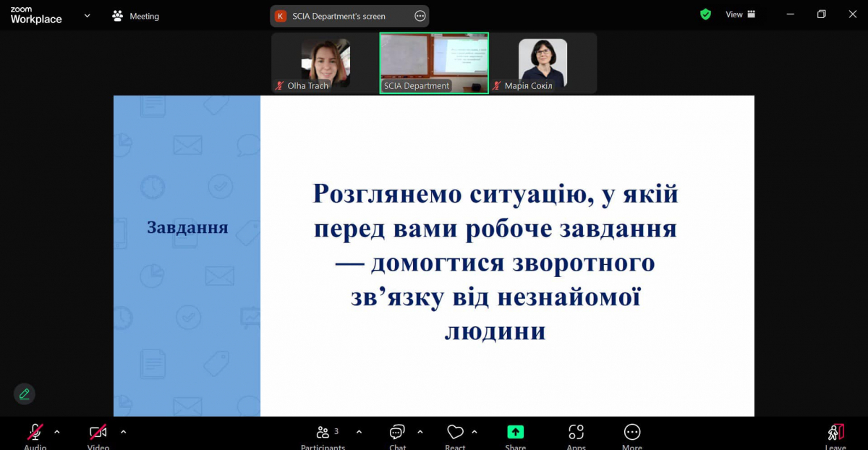Viewport: 868px width, 450px height.
Task: Unmute your microphone
Action: coord(34,432)
